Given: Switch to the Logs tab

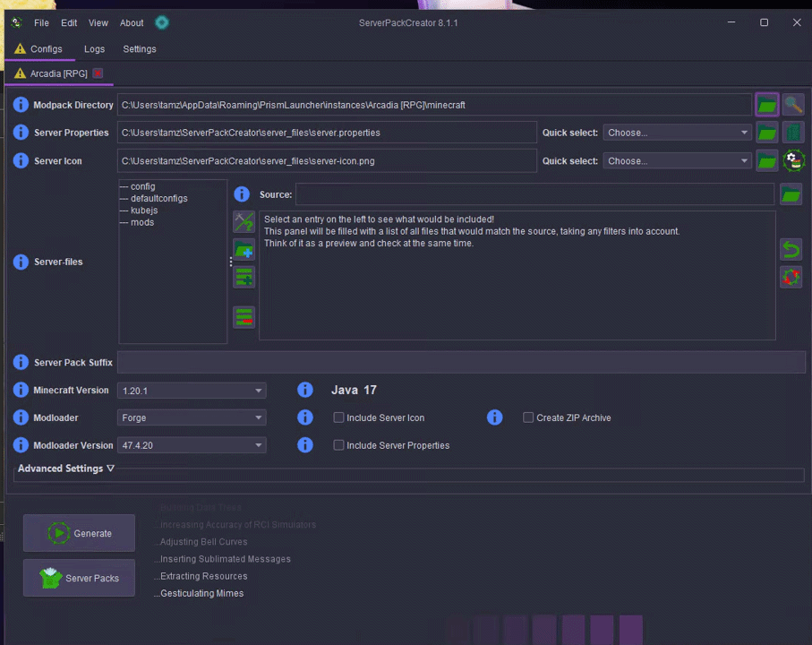Looking at the screenshot, I should tap(94, 48).
